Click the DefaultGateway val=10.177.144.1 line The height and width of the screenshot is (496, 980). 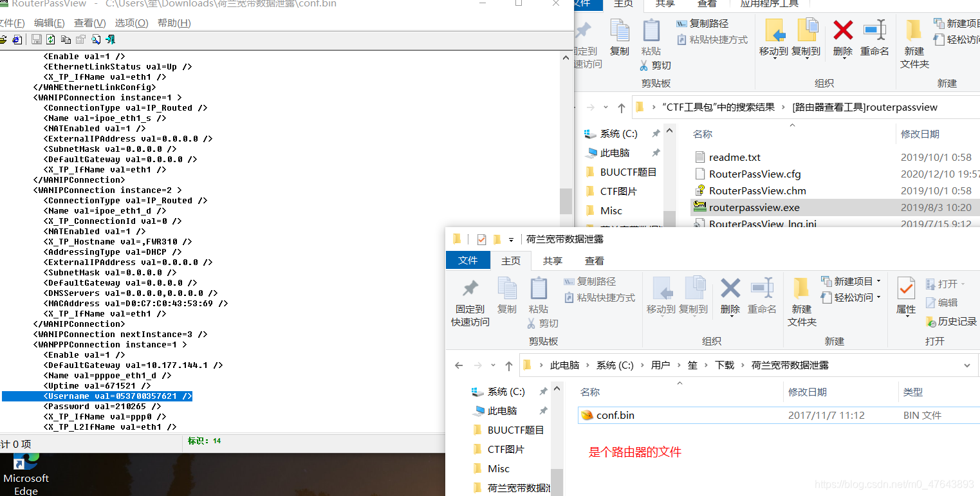(x=133, y=365)
